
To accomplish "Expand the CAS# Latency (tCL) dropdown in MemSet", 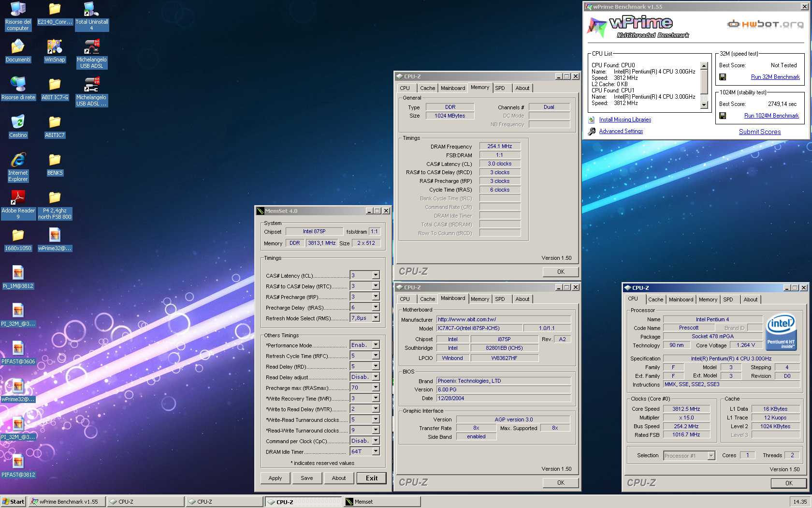I will [376, 275].
